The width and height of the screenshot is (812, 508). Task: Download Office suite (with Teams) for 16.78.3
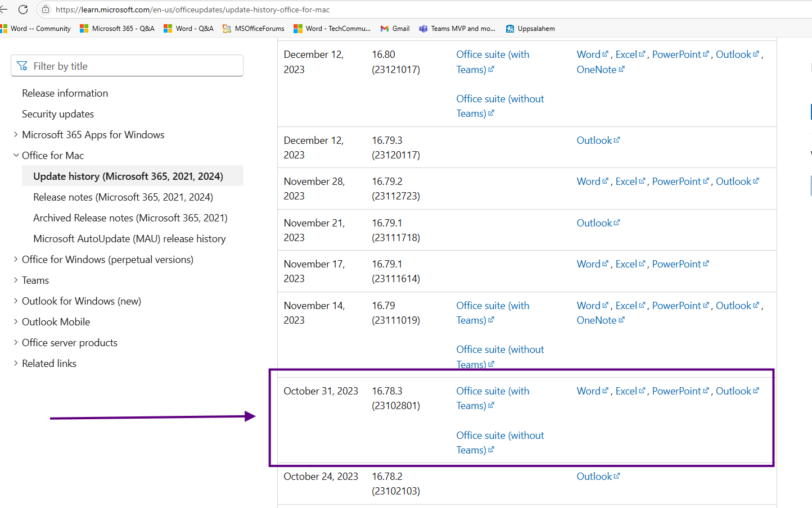coord(493,398)
